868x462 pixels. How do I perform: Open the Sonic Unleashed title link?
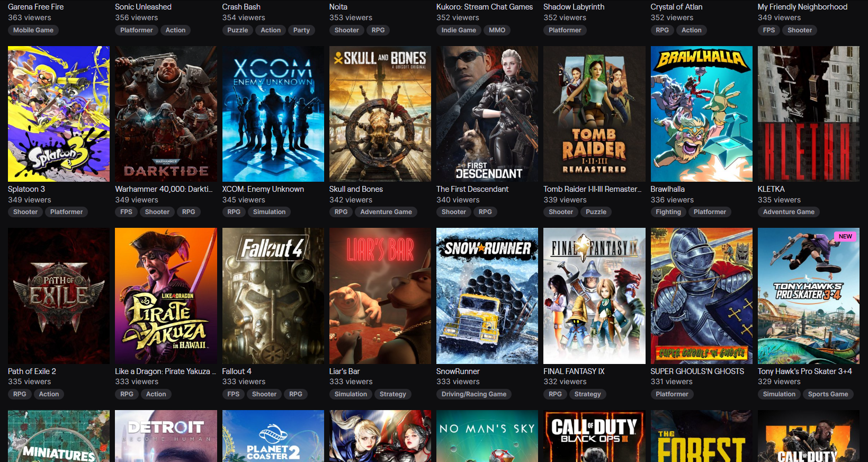coord(143,7)
